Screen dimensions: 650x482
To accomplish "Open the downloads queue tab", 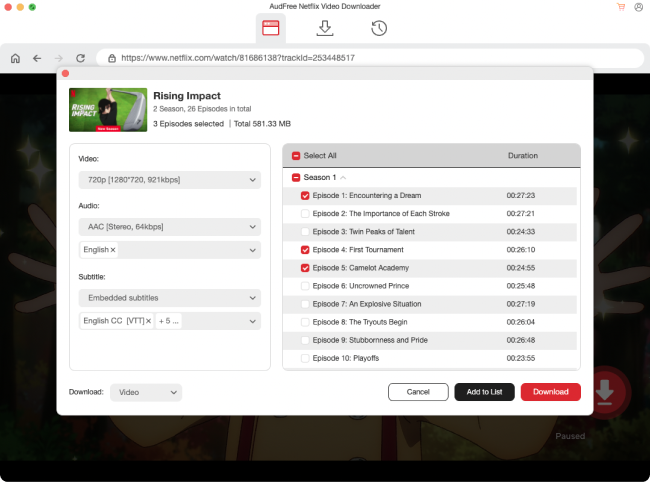I will (325, 28).
